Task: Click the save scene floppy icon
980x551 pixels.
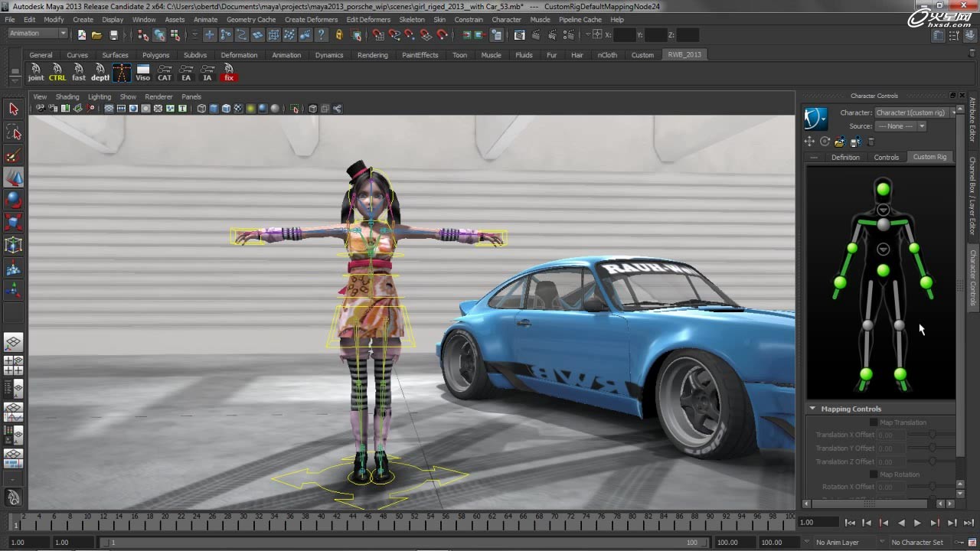Action: (x=113, y=35)
